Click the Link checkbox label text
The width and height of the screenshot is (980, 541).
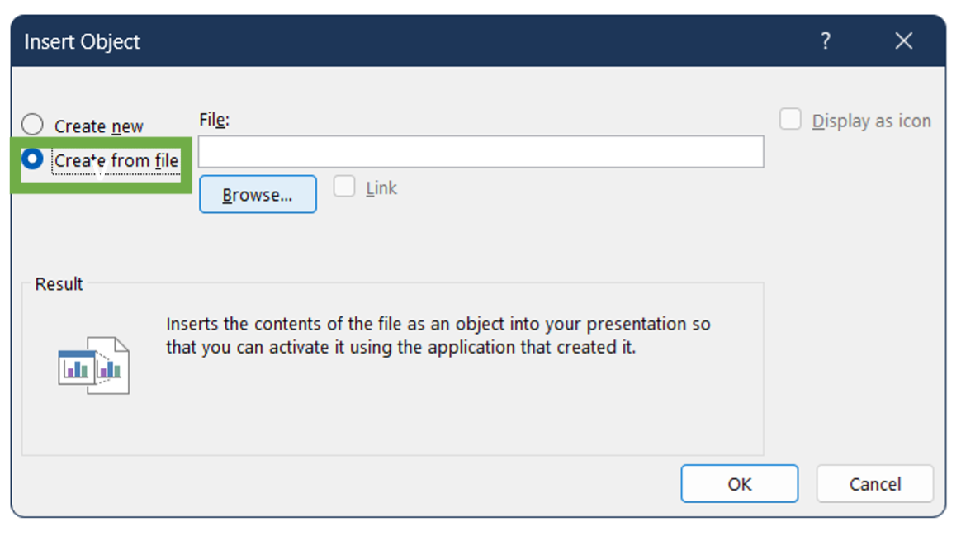381,187
